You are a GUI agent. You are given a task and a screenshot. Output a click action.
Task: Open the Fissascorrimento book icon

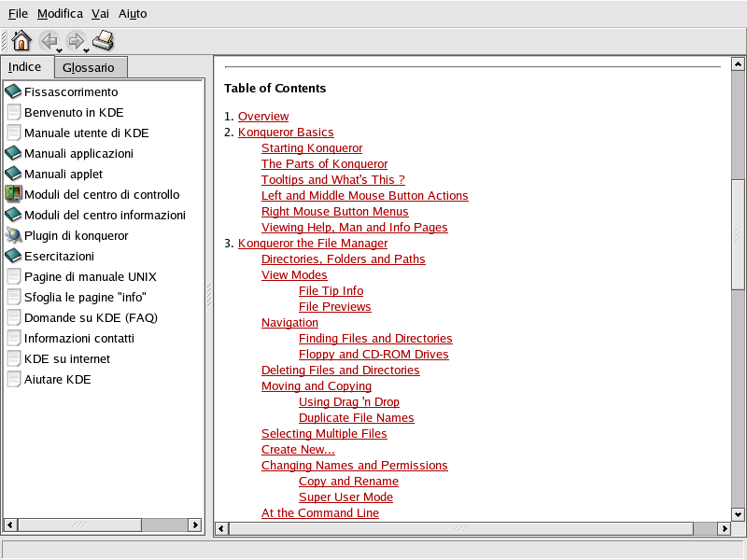[13, 92]
